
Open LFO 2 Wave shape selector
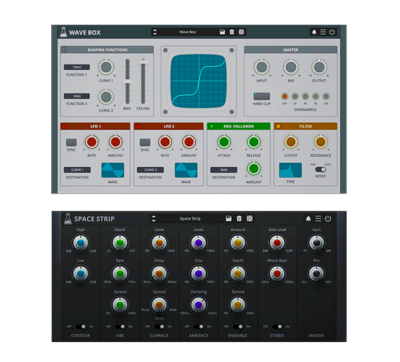click(x=186, y=170)
